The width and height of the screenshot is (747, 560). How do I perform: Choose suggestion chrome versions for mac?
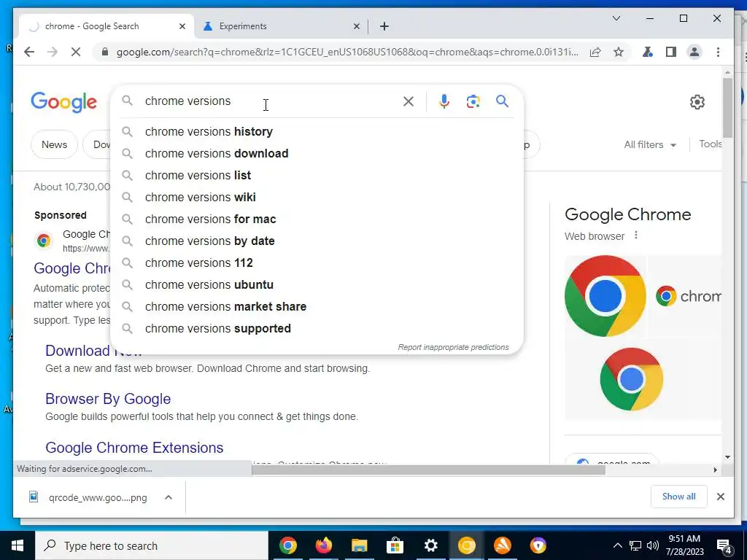point(317,219)
